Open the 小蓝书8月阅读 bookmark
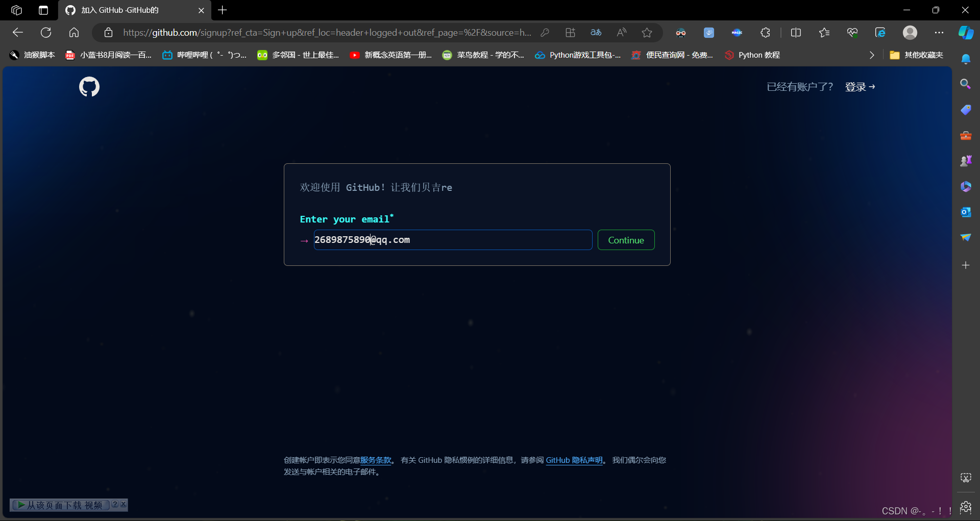 pos(109,55)
